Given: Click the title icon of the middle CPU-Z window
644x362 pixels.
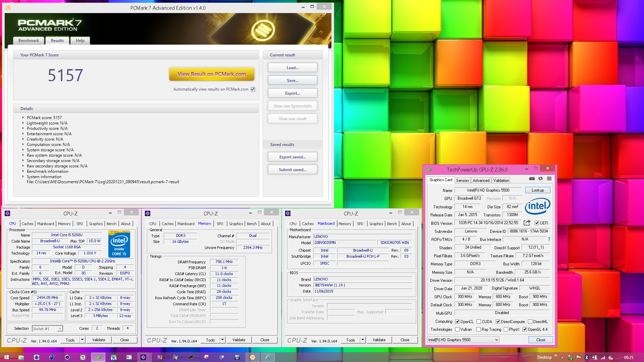Looking at the screenshot, I should 148,213.
